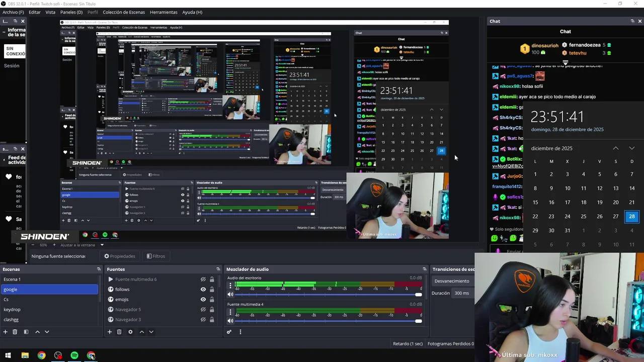Toggle lock on Navegador 5
This screenshot has height=362, width=644.
(212, 310)
